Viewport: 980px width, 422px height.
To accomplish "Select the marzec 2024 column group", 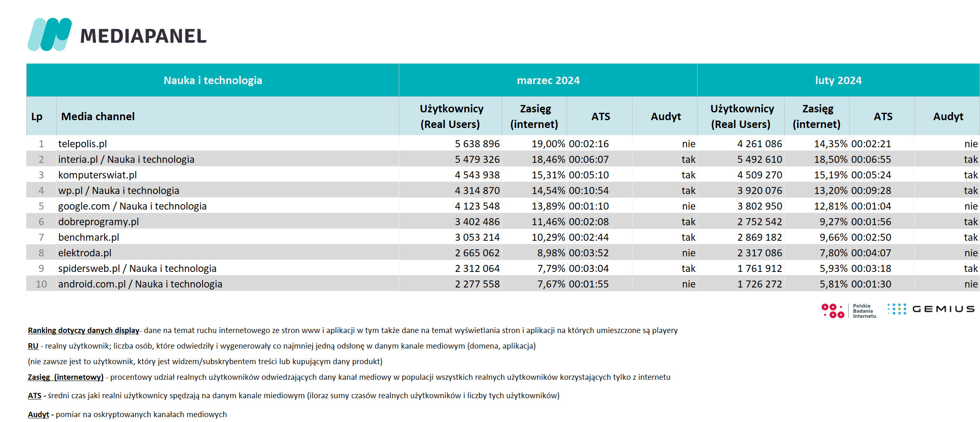I will (548, 80).
